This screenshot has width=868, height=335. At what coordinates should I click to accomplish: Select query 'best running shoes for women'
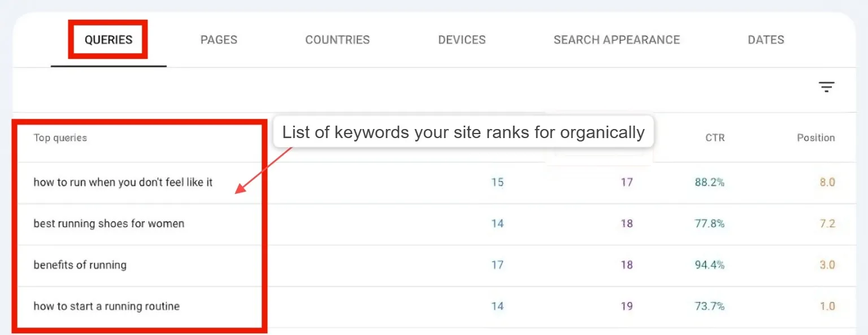(109, 224)
